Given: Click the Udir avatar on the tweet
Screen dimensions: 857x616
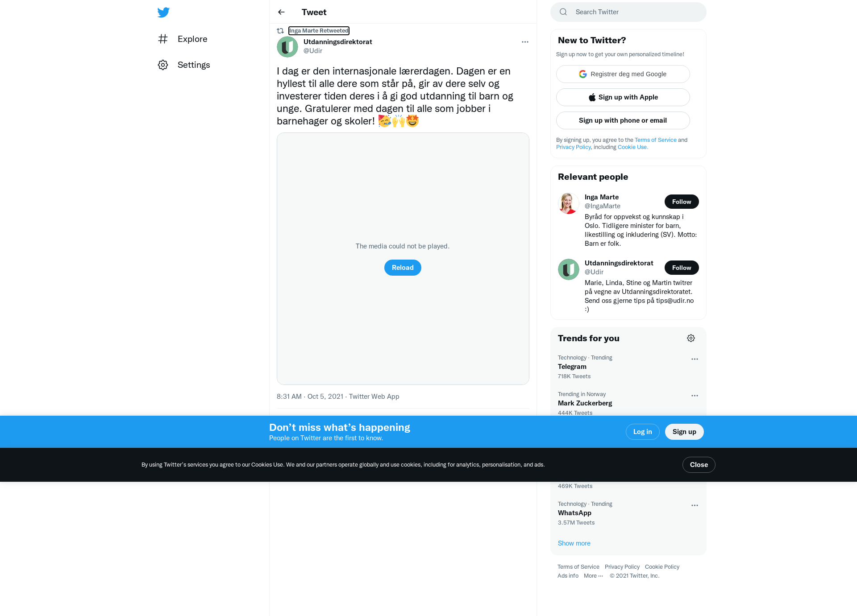Looking at the screenshot, I should point(287,46).
